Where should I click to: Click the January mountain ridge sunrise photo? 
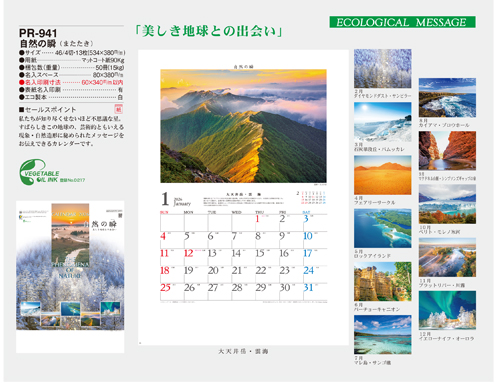243,126
